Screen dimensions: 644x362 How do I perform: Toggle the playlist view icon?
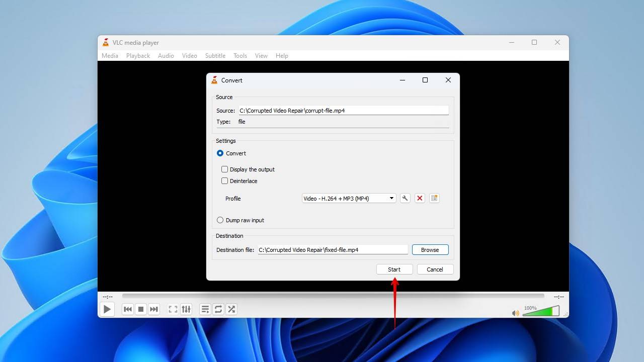[205, 309]
